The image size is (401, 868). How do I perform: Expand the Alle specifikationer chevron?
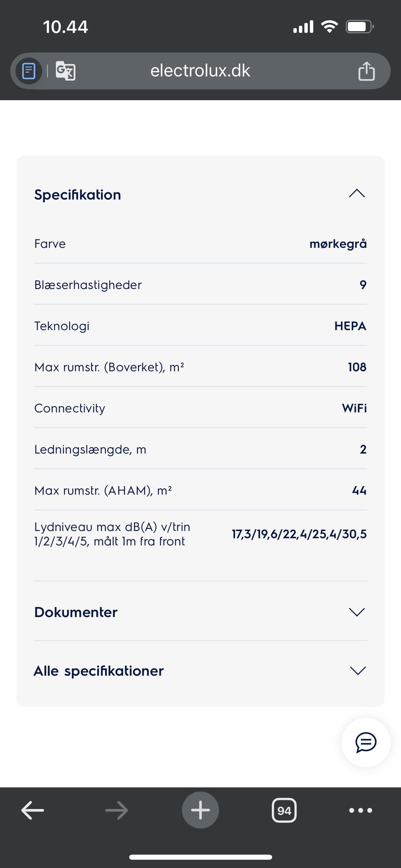[358, 670]
